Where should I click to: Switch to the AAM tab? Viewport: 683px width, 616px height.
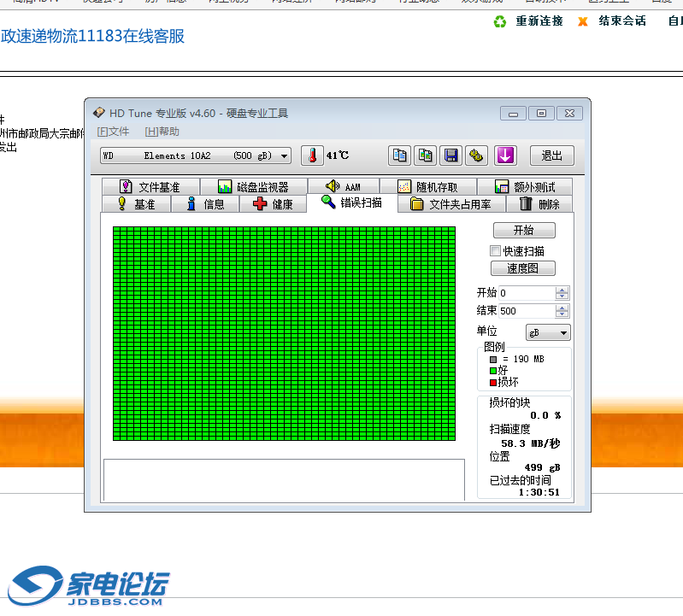coord(344,187)
